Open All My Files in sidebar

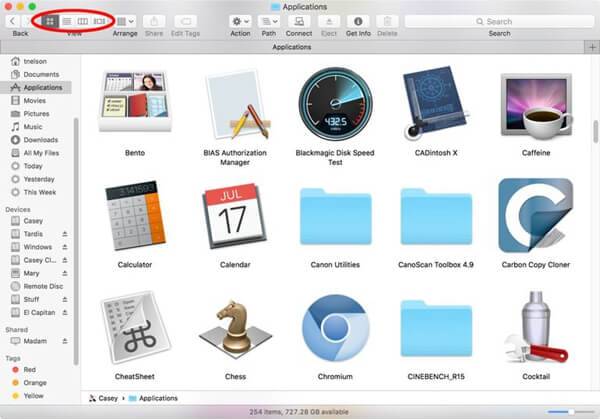[36, 153]
